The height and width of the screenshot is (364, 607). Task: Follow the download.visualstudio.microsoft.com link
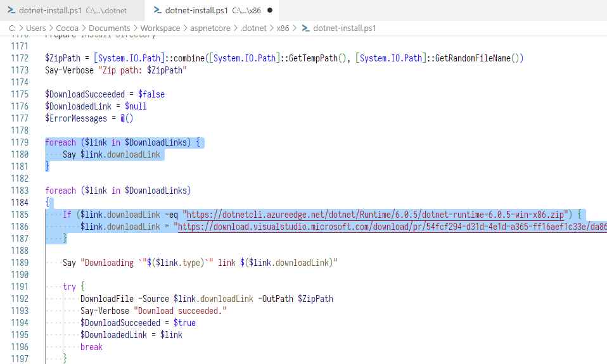(x=390, y=227)
